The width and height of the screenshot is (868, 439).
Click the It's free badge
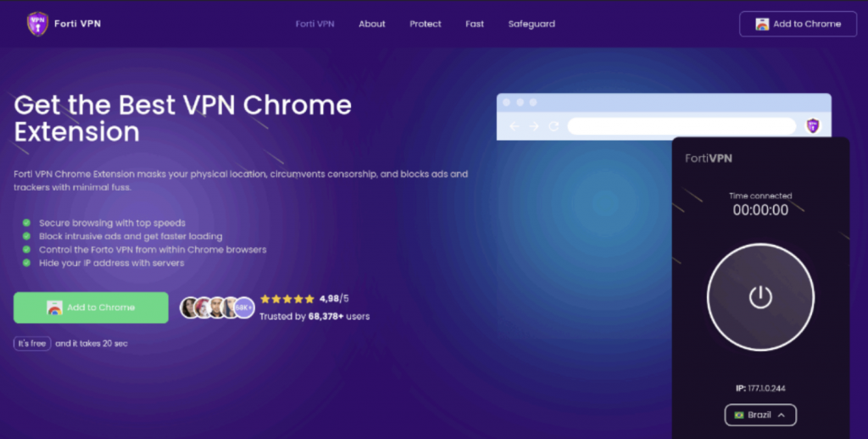point(32,343)
